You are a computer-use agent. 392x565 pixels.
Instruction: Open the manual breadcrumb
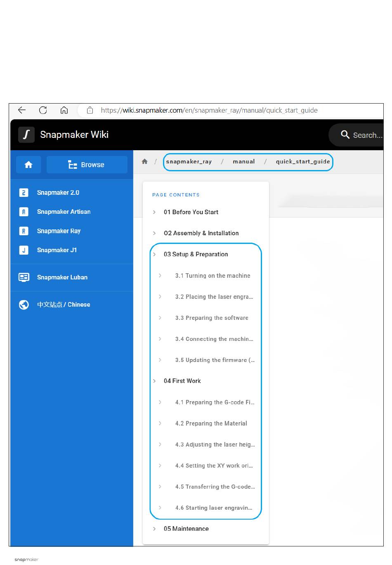[244, 161]
